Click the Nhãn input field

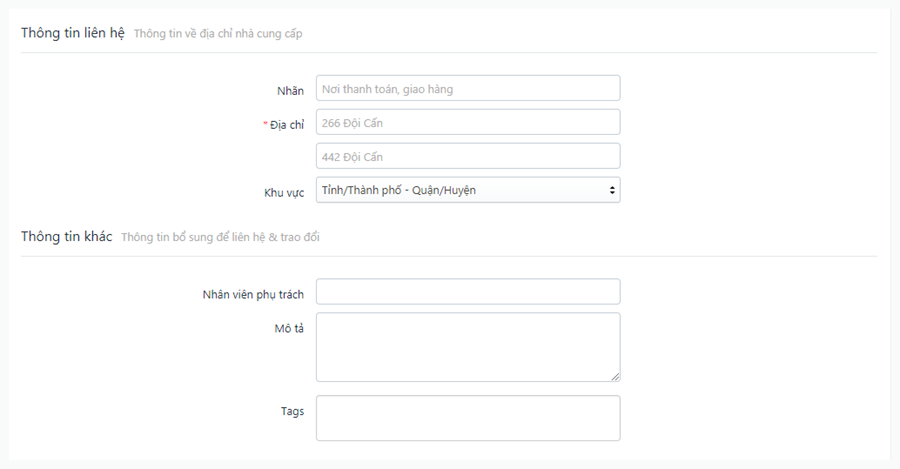[468, 88]
